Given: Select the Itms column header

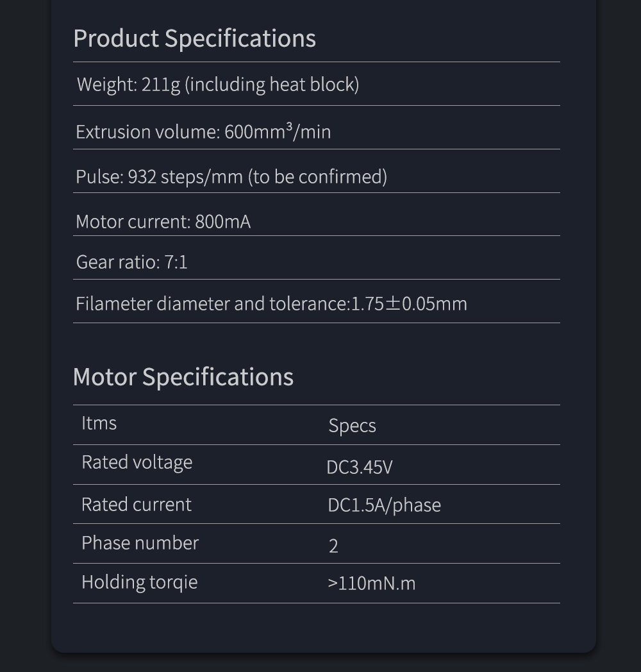Looking at the screenshot, I should point(99,423).
